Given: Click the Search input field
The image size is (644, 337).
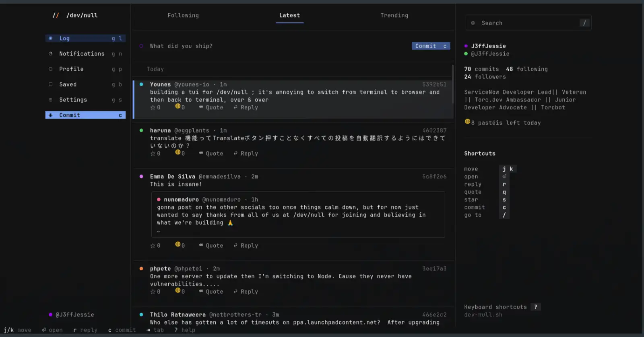Looking at the screenshot, I should pyautogui.click(x=528, y=23).
